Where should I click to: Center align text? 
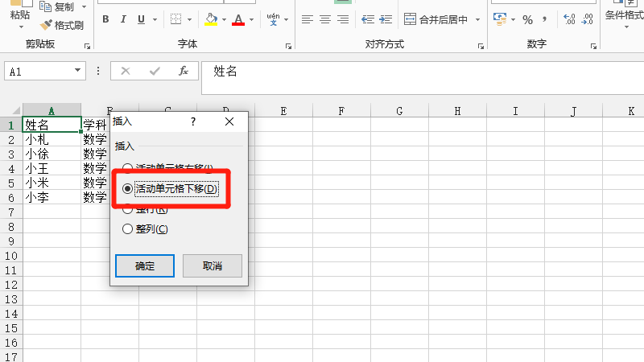(x=325, y=19)
